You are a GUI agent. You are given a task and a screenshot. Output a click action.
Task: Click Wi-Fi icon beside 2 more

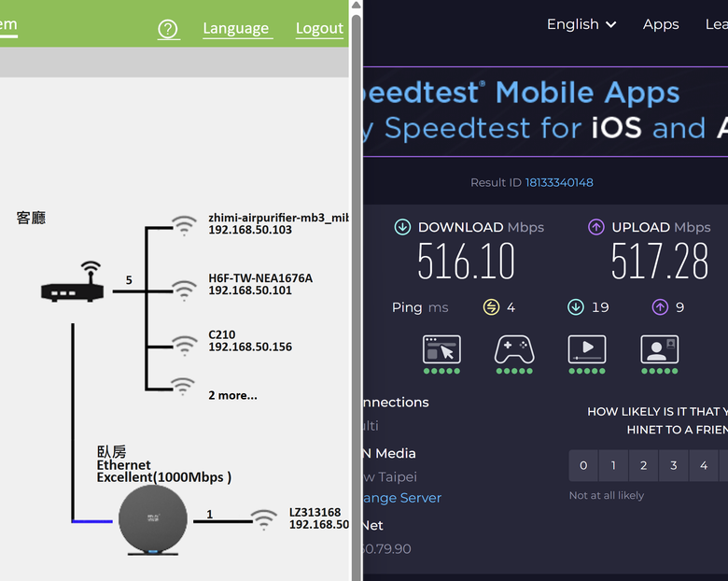183,387
